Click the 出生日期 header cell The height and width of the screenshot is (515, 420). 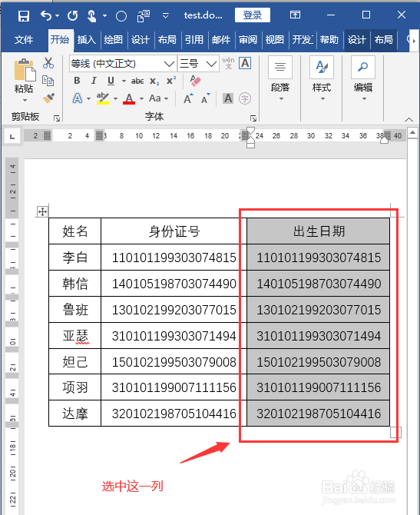pos(319,231)
